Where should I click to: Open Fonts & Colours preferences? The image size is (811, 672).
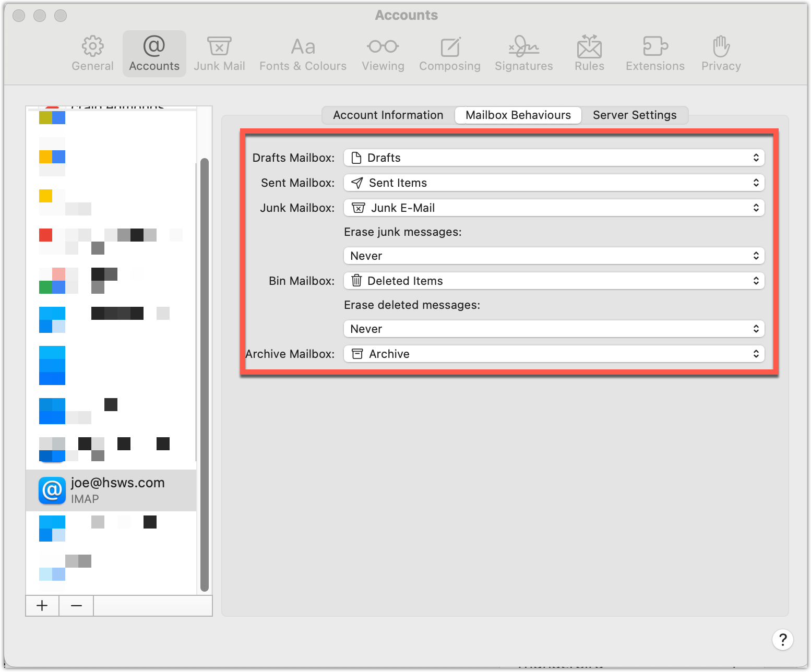(303, 54)
